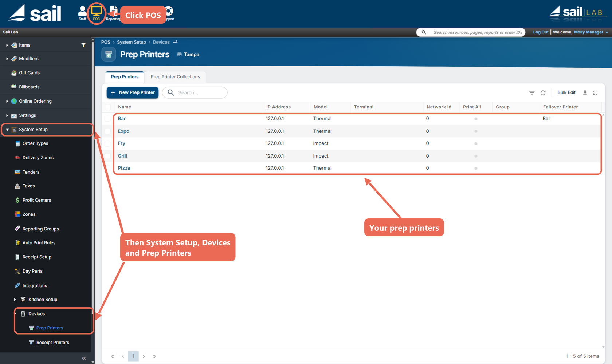Check the Fry row checkbox
612x364 pixels.
coord(107,143)
